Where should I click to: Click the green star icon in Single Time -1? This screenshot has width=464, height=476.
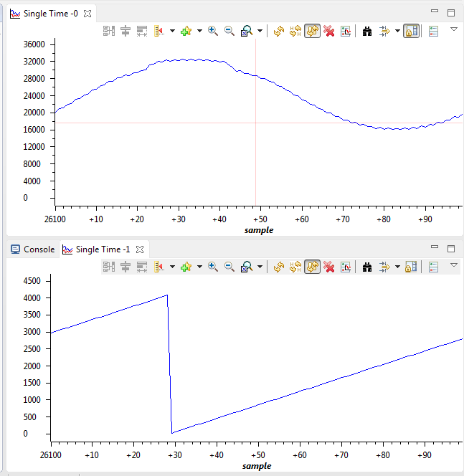[186, 267]
